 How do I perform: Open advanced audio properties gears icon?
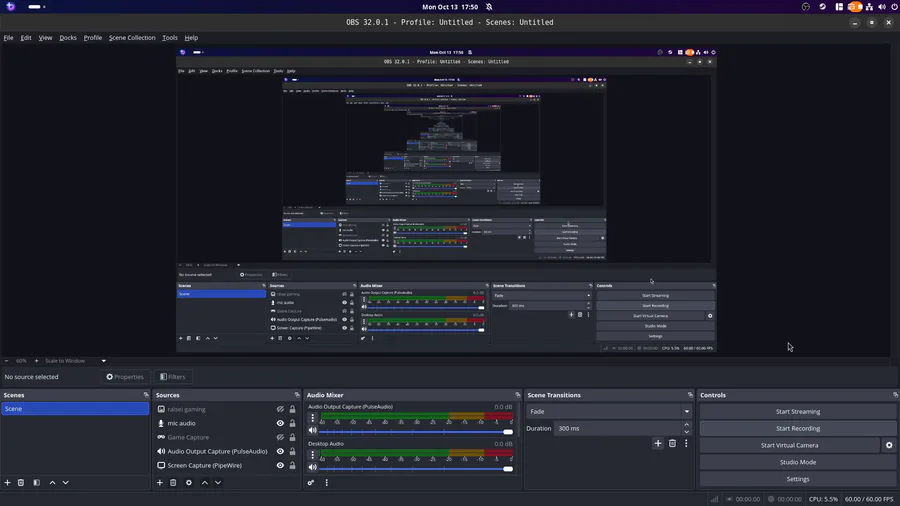pyautogui.click(x=311, y=482)
